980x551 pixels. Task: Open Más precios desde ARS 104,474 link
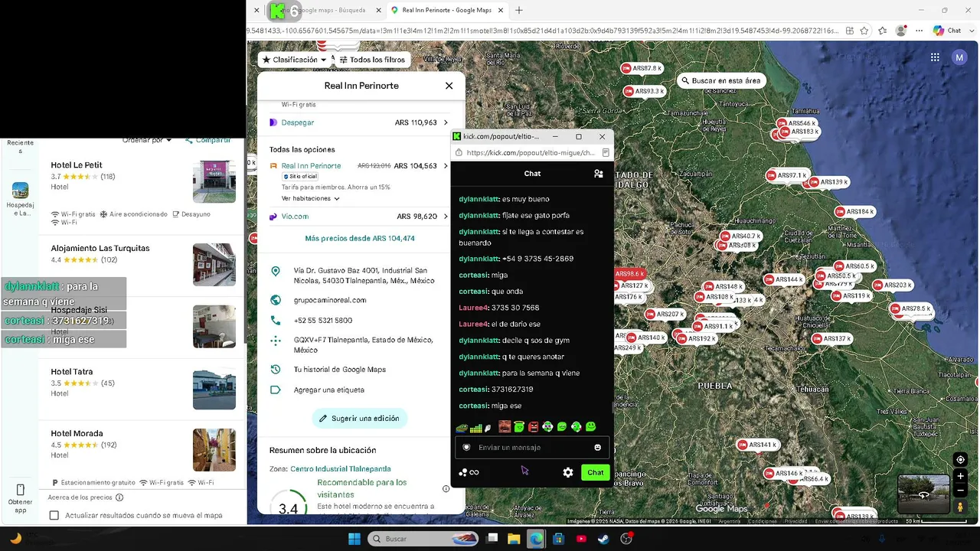point(360,238)
